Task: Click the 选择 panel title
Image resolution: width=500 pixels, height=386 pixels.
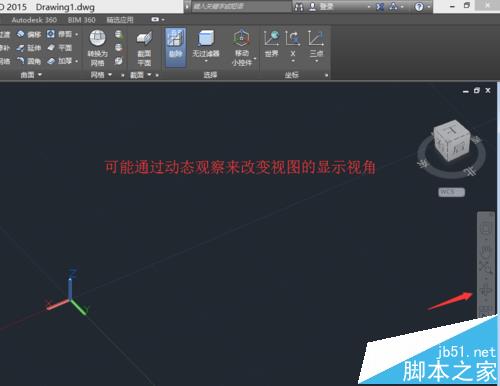Action: click(x=210, y=75)
